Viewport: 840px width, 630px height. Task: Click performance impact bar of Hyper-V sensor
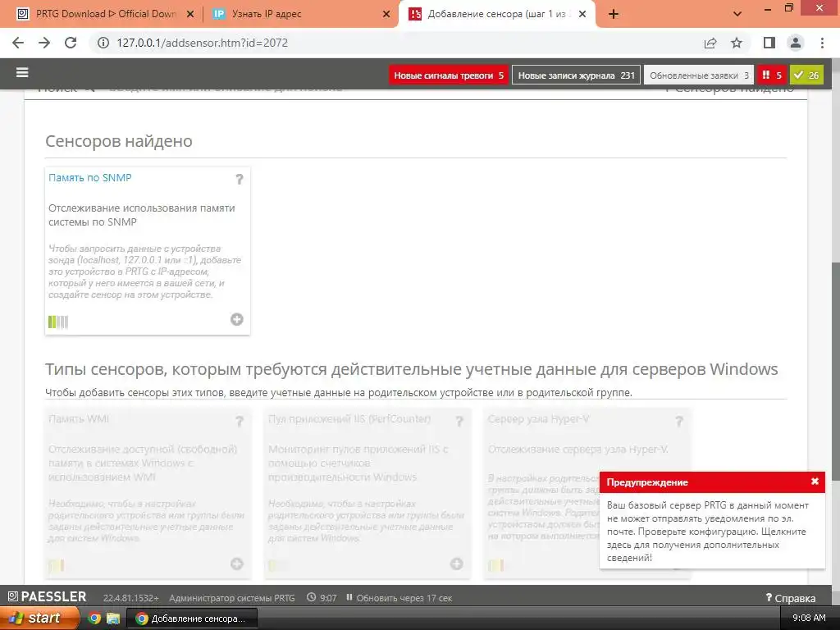(495, 565)
